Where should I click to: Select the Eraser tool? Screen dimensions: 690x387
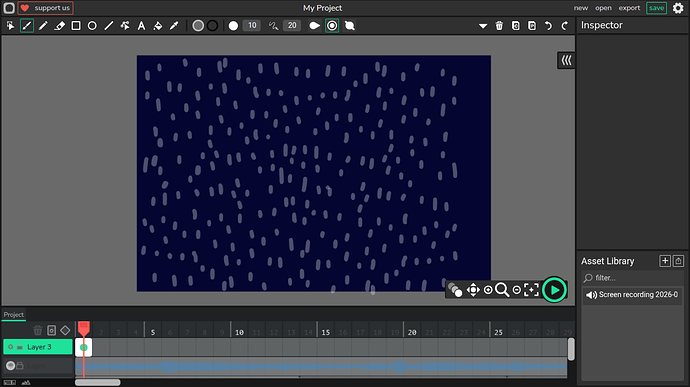59,26
